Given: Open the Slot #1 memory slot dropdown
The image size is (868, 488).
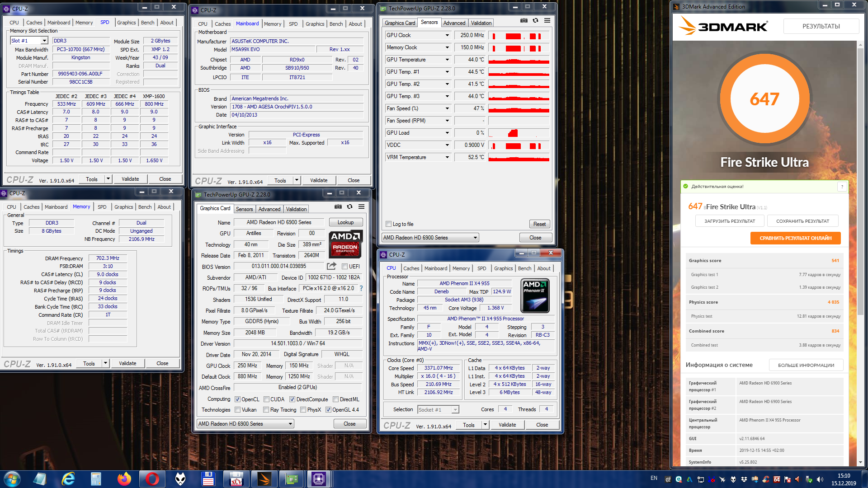Looking at the screenshot, I should [x=44, y=41].
